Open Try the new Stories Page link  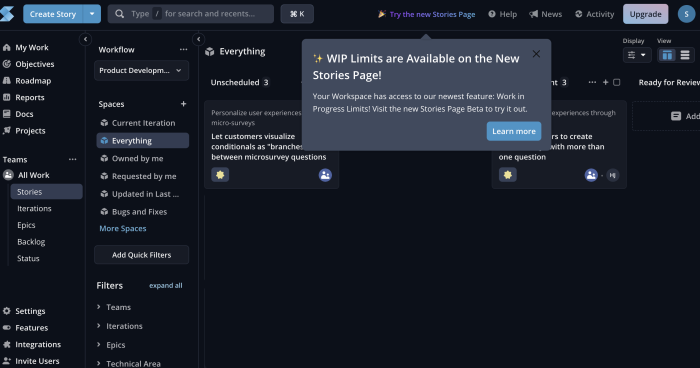tap(426, 14)
